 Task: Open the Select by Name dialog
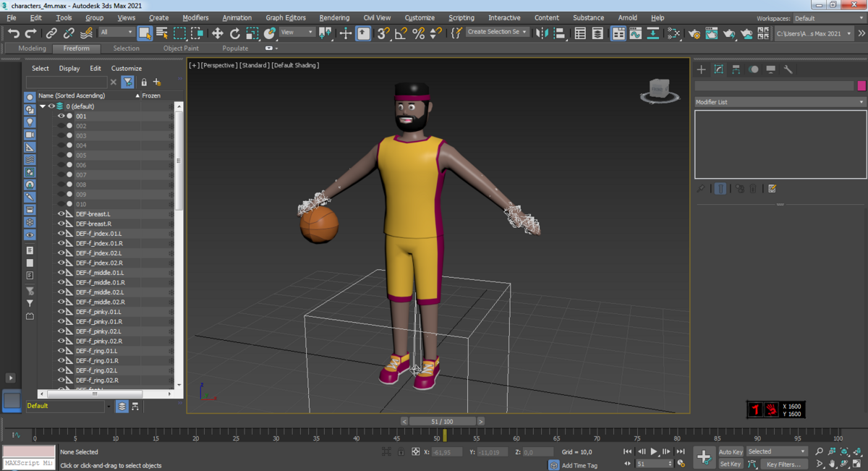click(162, 33)
